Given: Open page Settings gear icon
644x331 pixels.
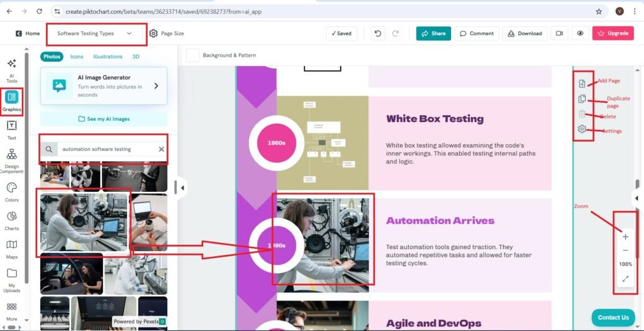Looking at the screenshot, I should click(582, 129).
